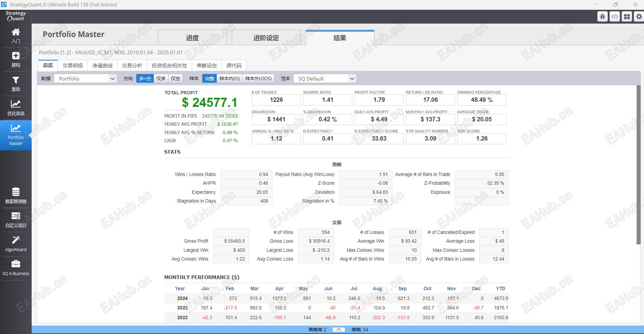Select 多+空 direction toggle
Viewport: 644px width, 334px height.
(145, 79)
